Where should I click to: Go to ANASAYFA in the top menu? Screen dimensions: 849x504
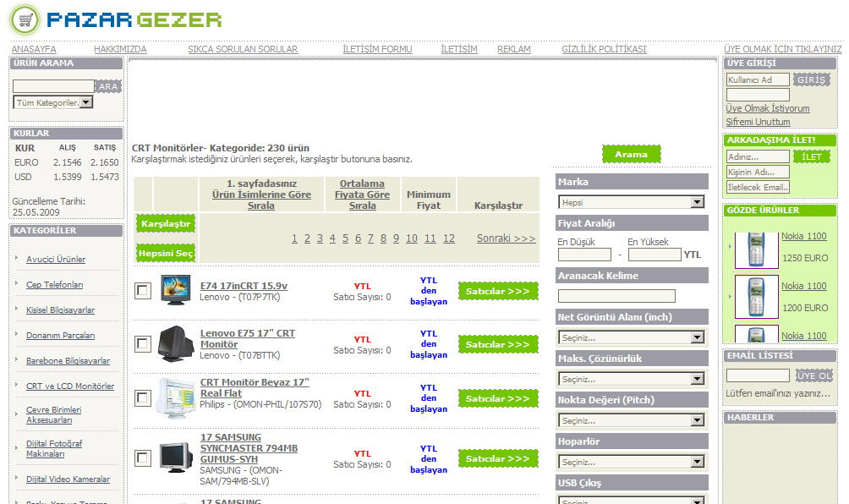coord(34,49)
